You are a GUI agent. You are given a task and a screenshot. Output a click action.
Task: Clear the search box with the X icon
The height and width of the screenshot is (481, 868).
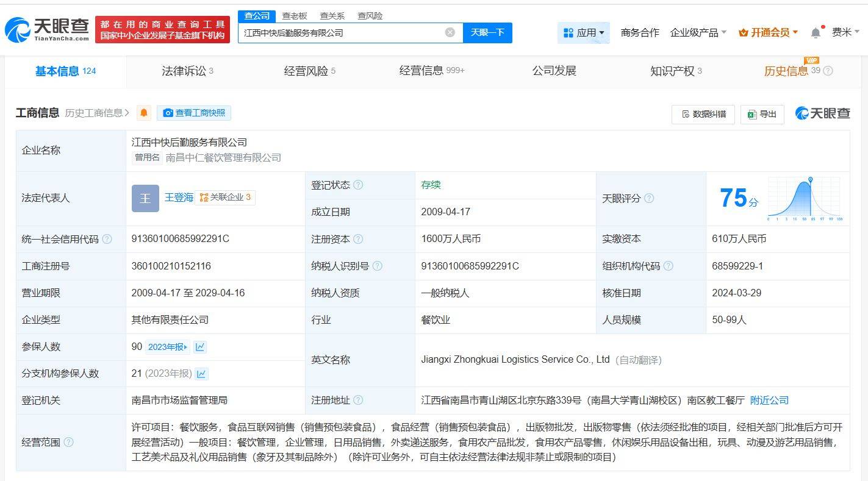coord(450,32)
